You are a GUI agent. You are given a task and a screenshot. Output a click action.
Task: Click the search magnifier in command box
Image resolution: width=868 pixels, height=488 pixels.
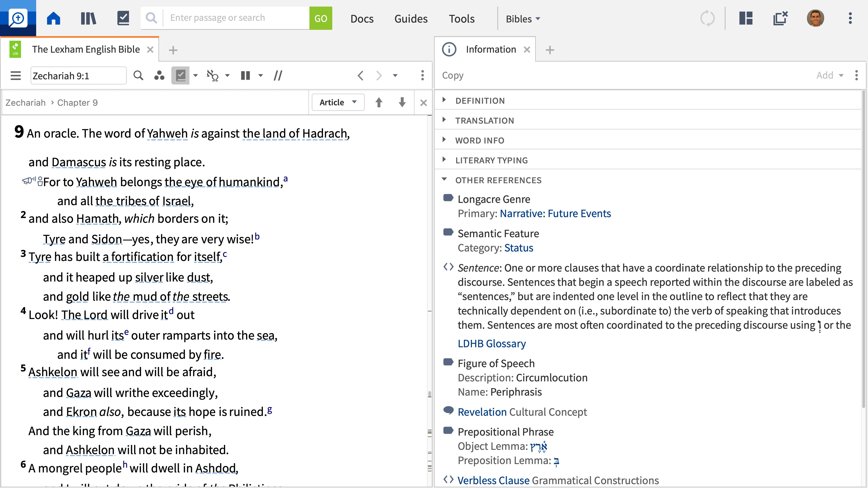(x=152, y=18)
